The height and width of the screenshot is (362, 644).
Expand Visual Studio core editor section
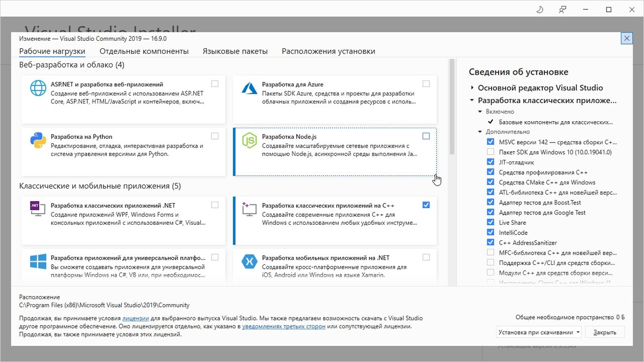pos(472,87)
